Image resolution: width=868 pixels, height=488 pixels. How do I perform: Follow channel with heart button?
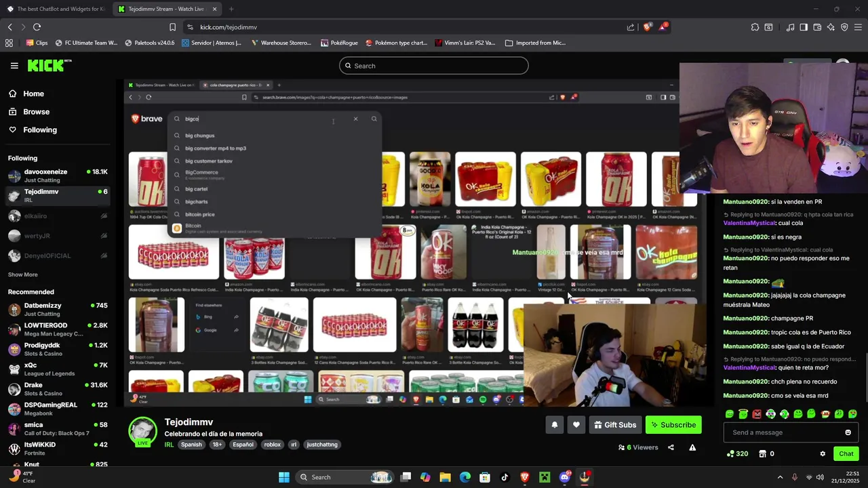pos(576,425)
